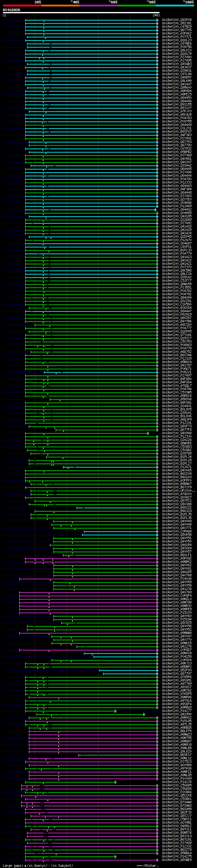
Task: Click the purple ~60% identity legend bar
Action: click(x=99, y=6)
